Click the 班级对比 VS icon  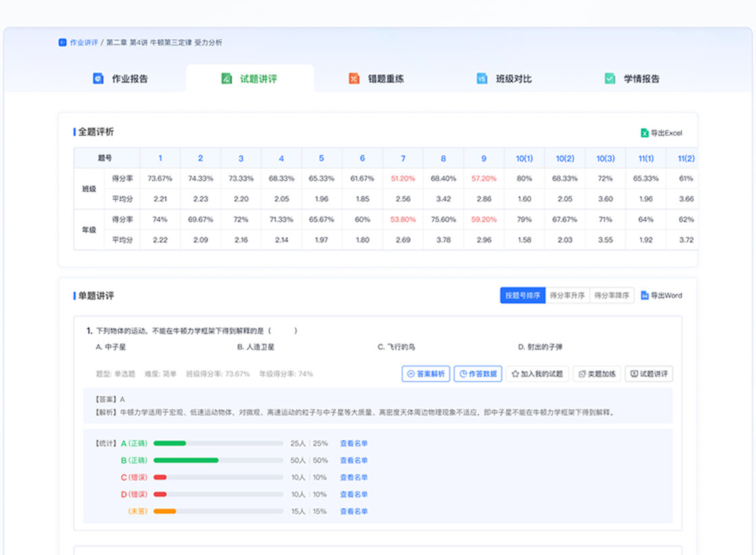[x=482, y=78]
